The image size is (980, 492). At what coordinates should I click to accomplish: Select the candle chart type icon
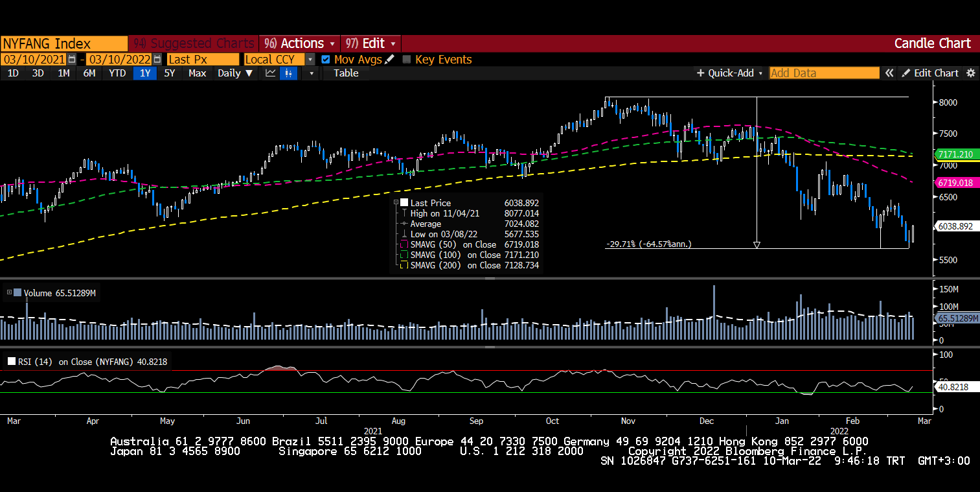[x=289, y=73]
